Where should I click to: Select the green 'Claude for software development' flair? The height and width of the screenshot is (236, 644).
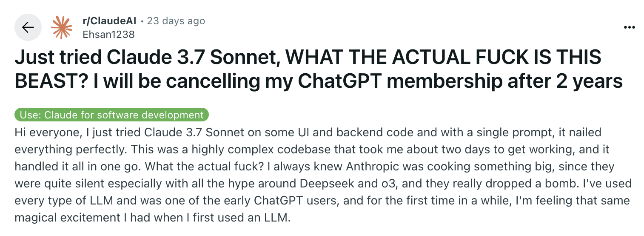click(112, 115)
